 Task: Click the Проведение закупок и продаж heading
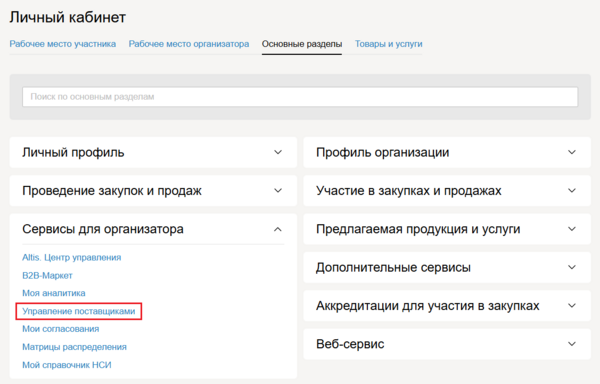(112, 190)
